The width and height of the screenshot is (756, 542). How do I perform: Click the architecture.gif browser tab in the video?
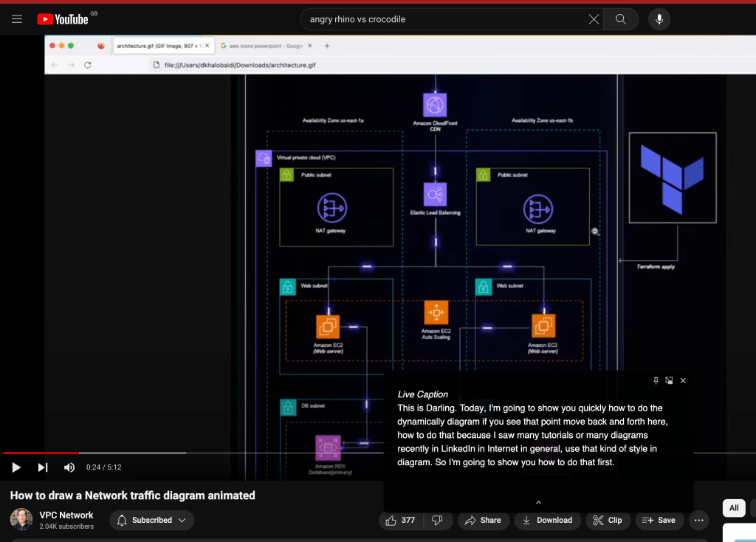[163, 46]
